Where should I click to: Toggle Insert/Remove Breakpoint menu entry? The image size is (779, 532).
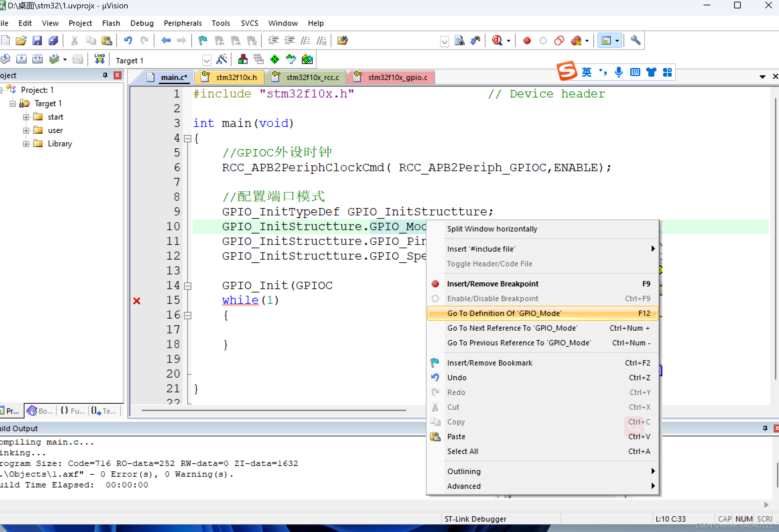click(493, 284)
